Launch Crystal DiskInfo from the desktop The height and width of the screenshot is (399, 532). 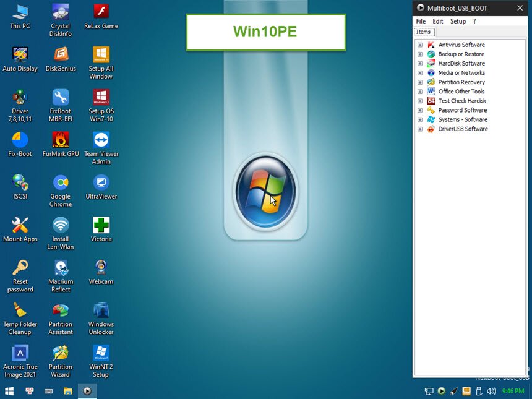click(x=61, y=20)
